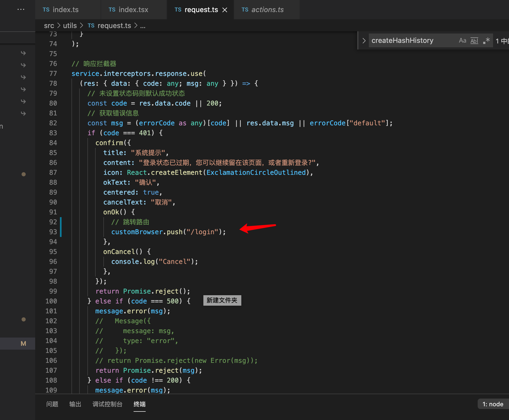Select the 终端 panel tab

pyautogui.click(x=140, y=404)
